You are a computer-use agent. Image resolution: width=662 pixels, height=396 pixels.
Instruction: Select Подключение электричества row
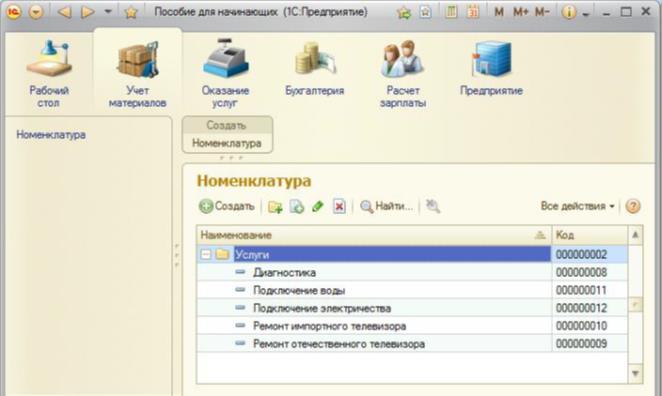coord(412,308)
